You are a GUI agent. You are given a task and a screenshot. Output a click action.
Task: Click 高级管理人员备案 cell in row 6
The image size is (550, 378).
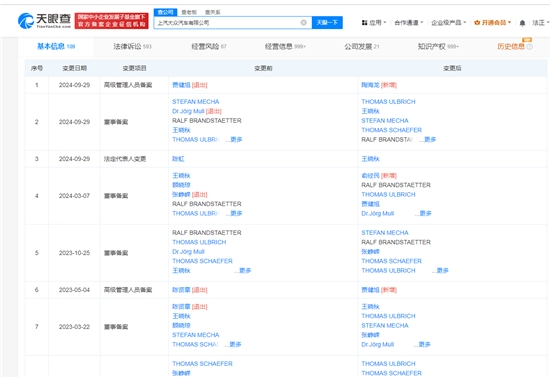(x=128, y=290)
